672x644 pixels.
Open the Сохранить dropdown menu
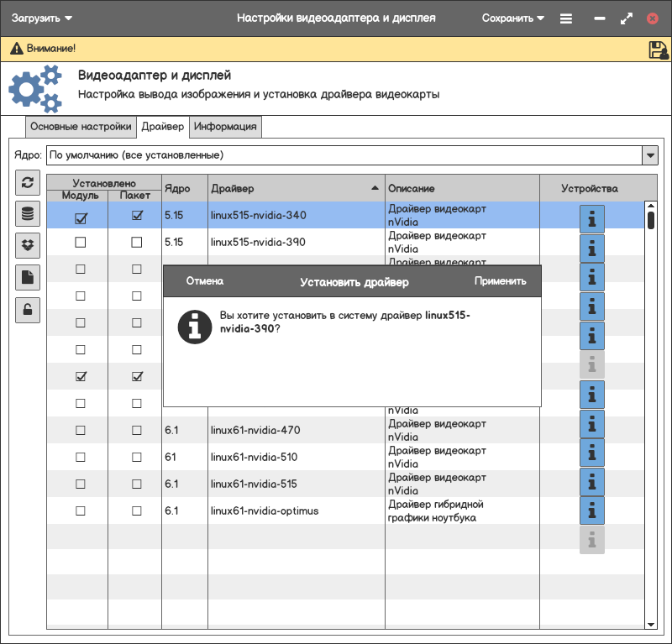point(512,18)
